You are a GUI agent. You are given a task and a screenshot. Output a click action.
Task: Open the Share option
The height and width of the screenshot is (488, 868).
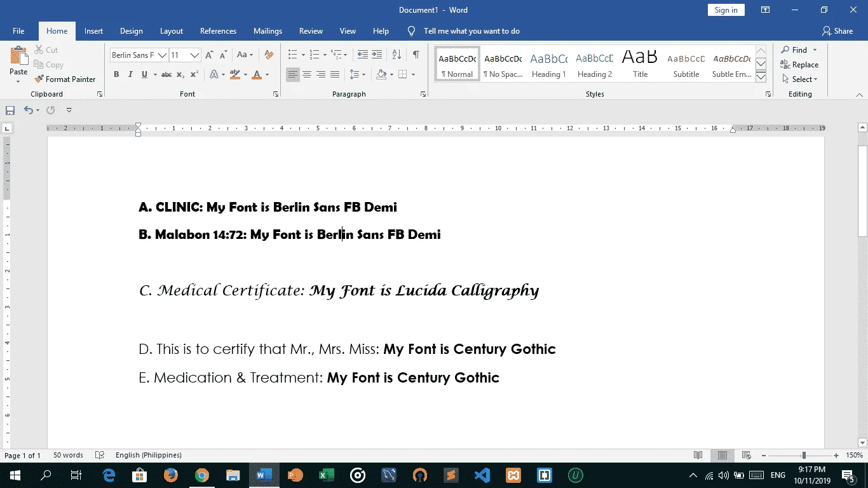[837, 31]
